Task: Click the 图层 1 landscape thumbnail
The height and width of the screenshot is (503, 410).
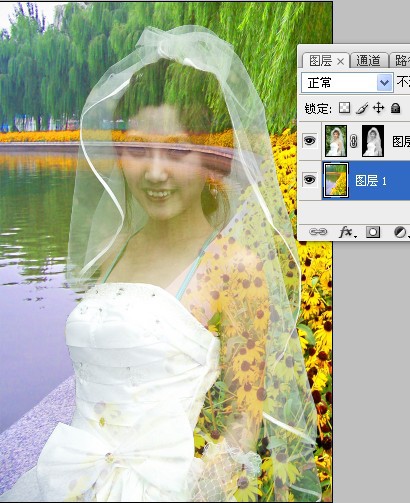Action: 336,180
